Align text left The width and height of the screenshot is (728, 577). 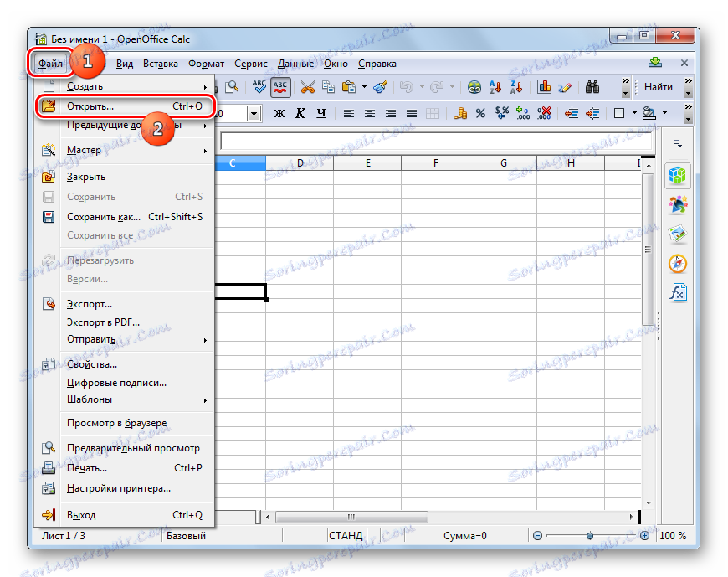tap(349, 113)
